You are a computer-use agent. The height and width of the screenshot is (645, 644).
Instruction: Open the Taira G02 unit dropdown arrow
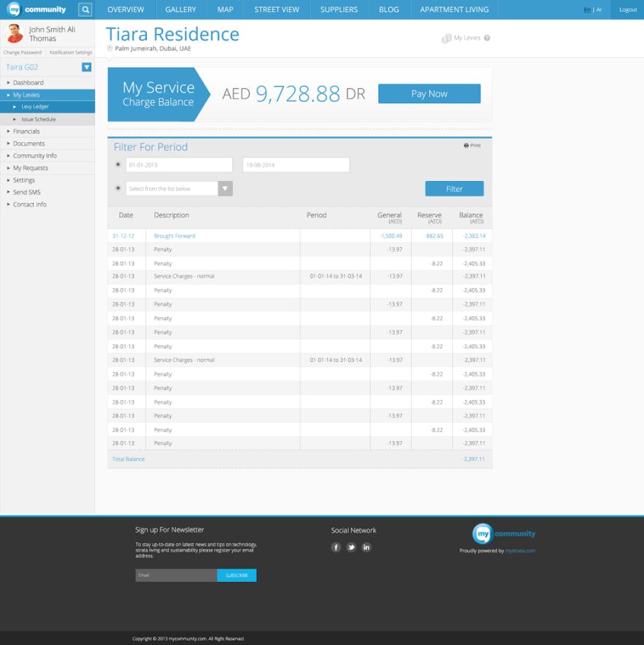click(x=87, y=67)
